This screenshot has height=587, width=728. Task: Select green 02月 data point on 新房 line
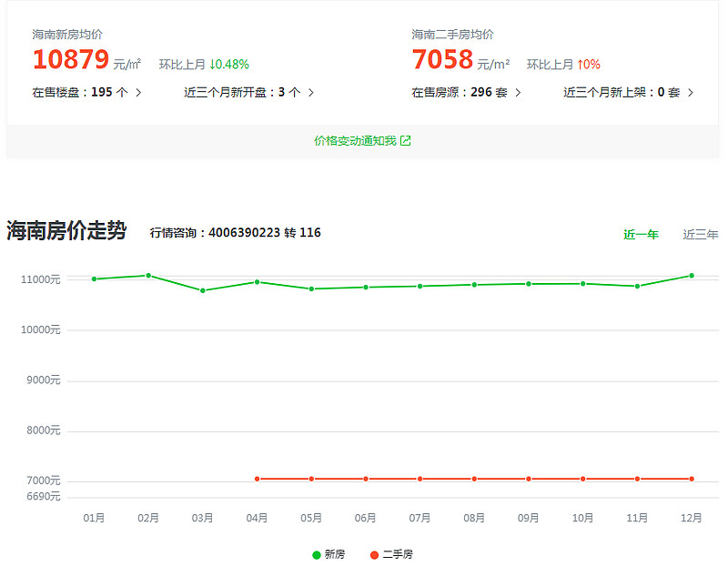148,276
